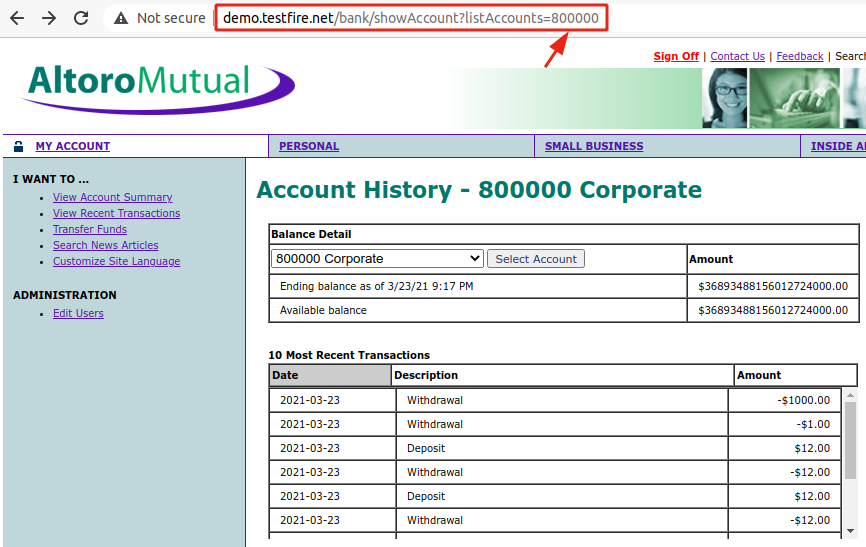Click the Account History - 800000 Corporate heading

pos(479,190)
